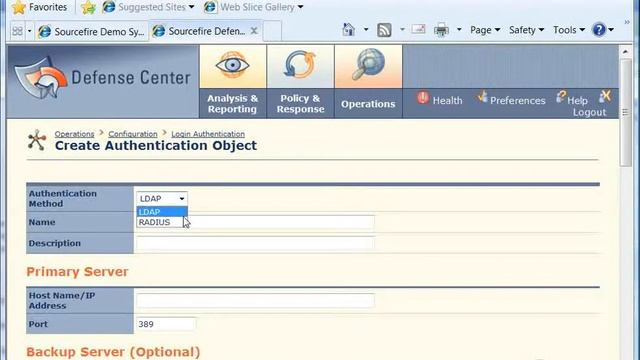Viewport: 640px width, 360px height.
Task: Click the browser Help question mark icon
Action: (x=599, y=30)
